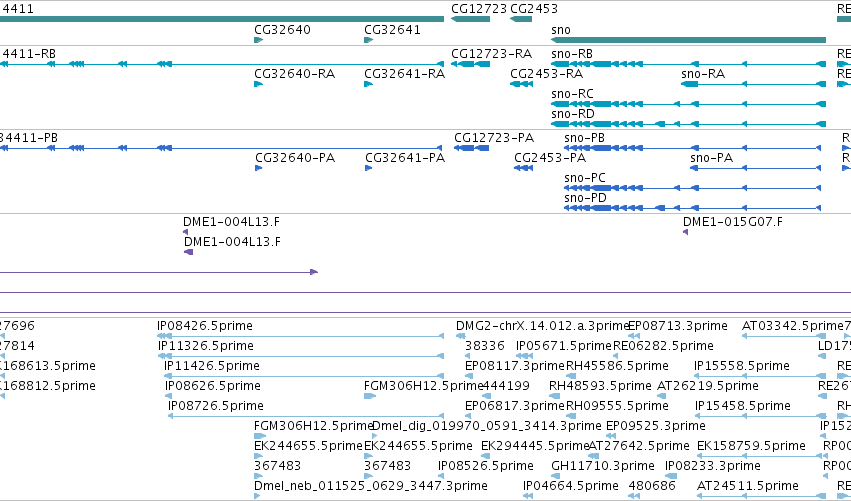851x501 pixels.
Task: Select protein sno-PD
Action: [x=693, y=208]
